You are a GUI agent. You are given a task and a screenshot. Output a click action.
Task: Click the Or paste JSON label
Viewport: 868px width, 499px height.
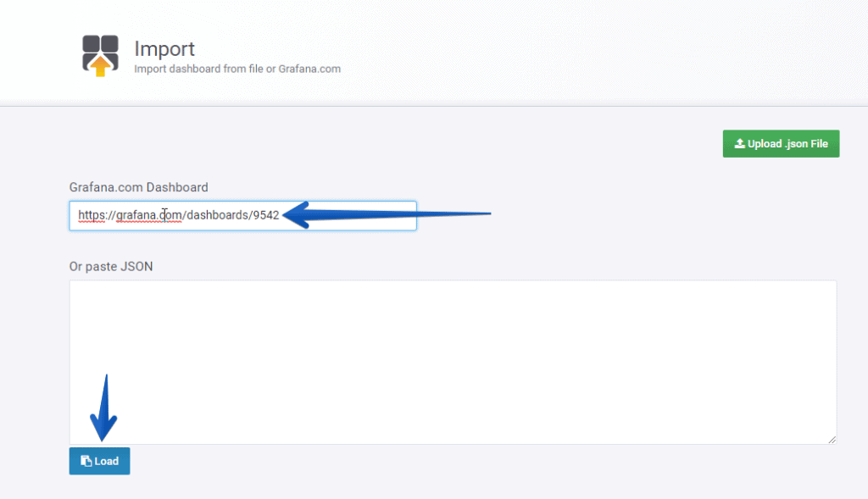[111, 266]
